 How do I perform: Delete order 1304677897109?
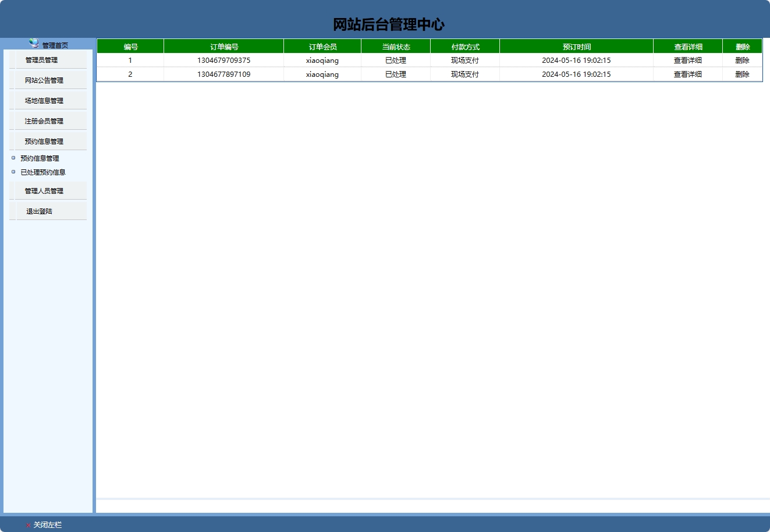pyautogui.click(x=742, y=75)
